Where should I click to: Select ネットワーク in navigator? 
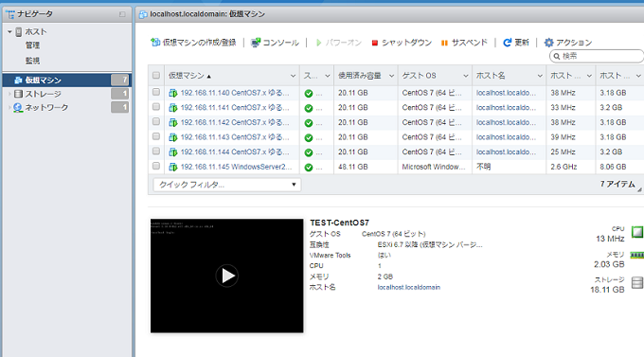pos(46,108)
